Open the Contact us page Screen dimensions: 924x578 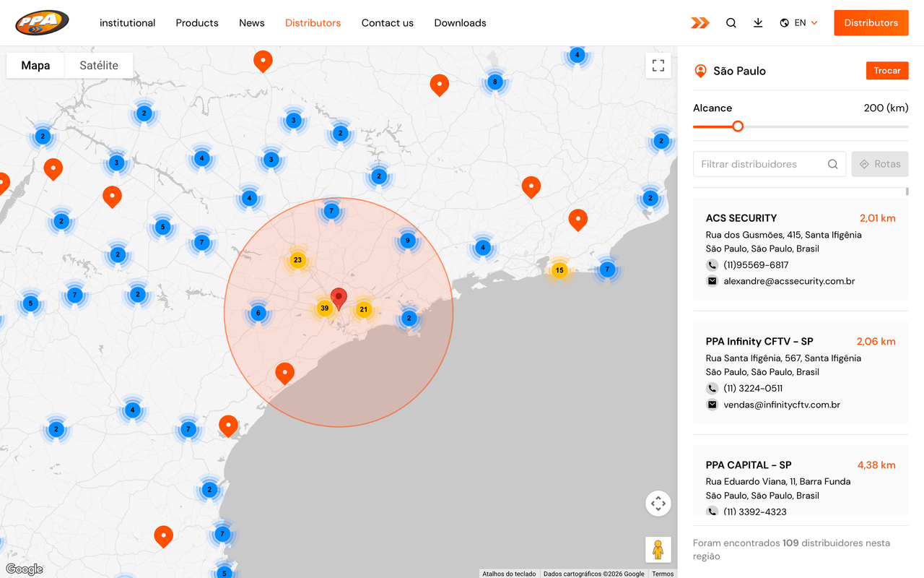pos(388,23)
